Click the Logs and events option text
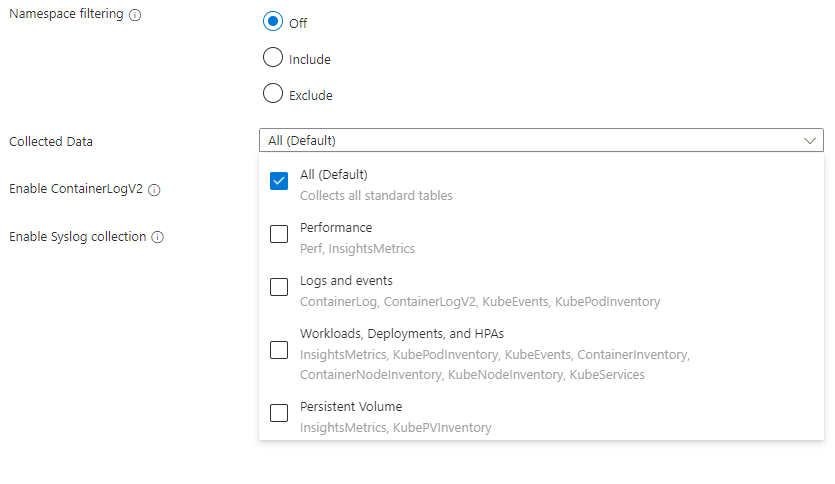Image resolution: width=835 pixels, height=484 pixels. pos(346,281)
